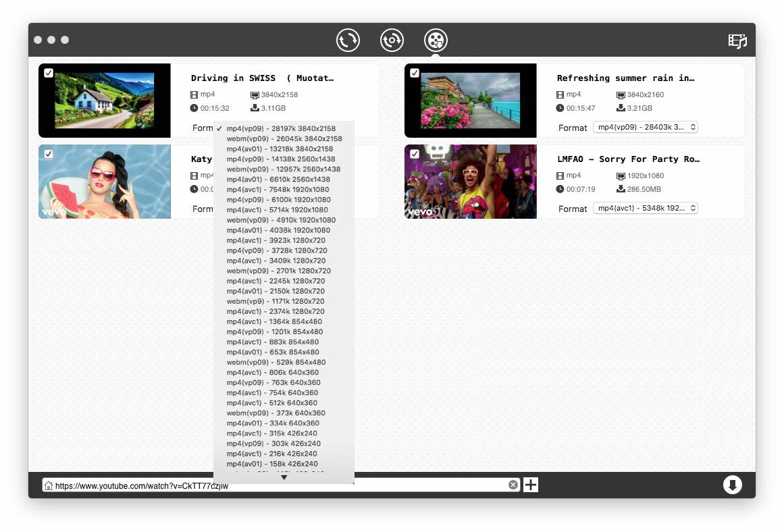This screenshot has width=784, height=532.
Task: Open the film reel download tab icon
Action: pos(436,40)
